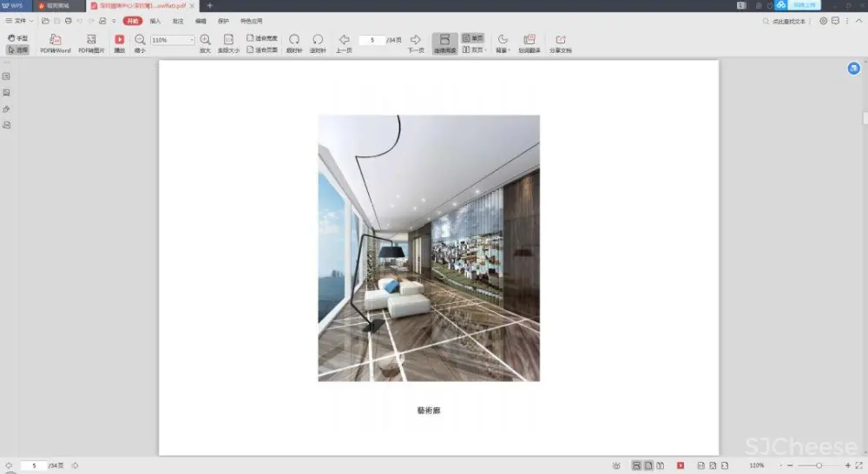Rotate page clockwise (顺时针)
The image size is (868, 474).
(x=294, y=43)
